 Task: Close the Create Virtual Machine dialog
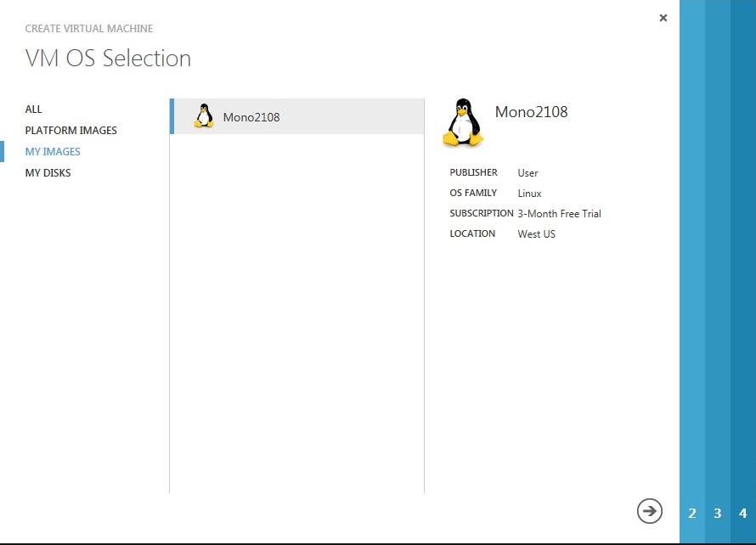(x=663, y=18)
